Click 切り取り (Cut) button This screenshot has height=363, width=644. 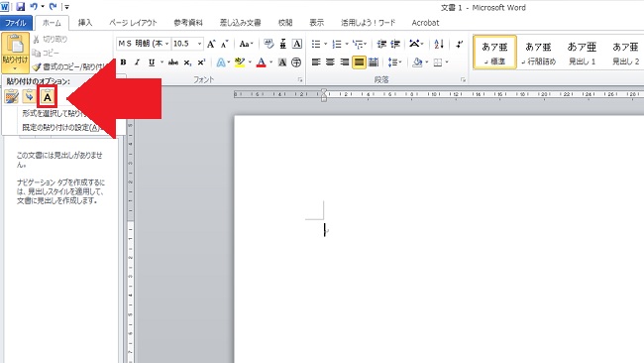51,39
